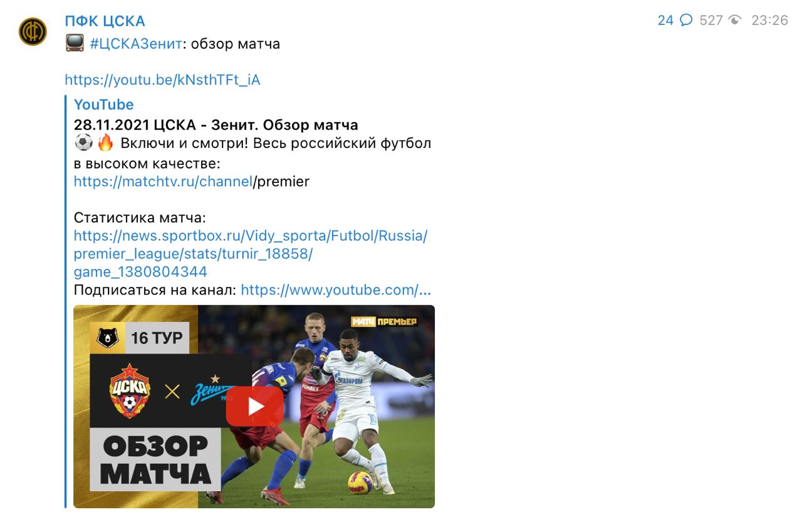This screenshot has height=532, width=802.
Task: Open the ПФК ЦСКА channel avatar
Action: [x=33, y=31]
